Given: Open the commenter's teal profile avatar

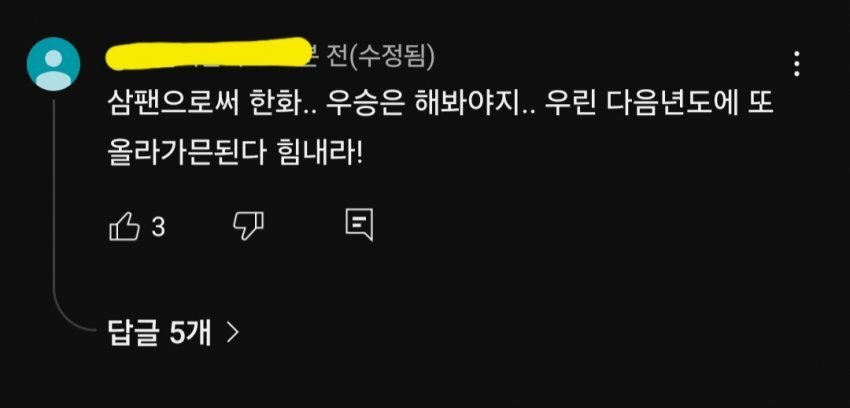Looking at the screenshot, I should tap(53, 63).
